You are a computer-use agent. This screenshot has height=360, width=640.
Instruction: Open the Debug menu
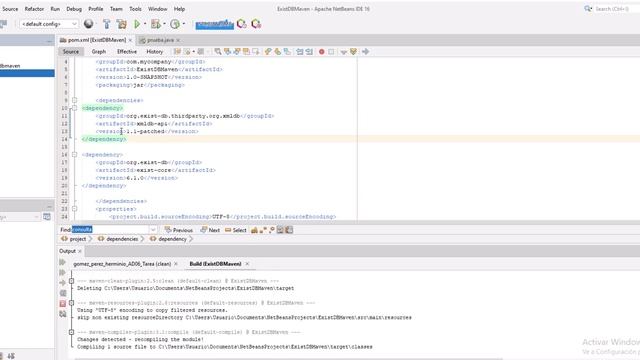[x=74, y=9]
